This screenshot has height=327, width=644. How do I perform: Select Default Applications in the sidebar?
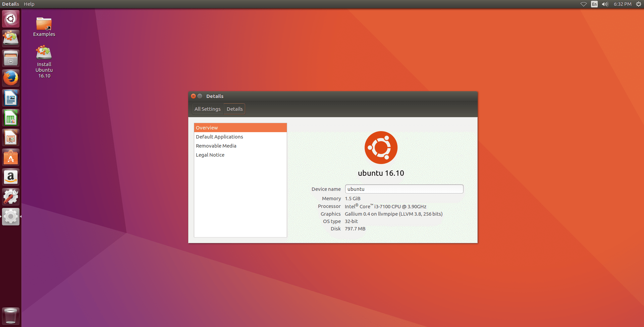(240, 137)
